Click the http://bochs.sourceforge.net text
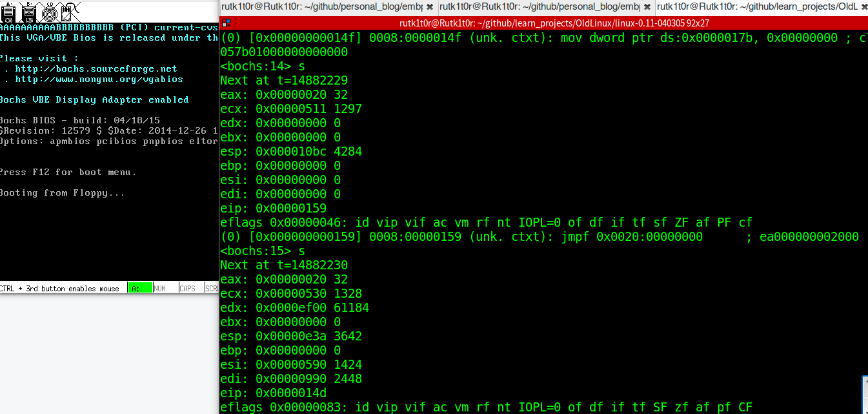This screenshot has width=868, height=414. coord(96,68)
